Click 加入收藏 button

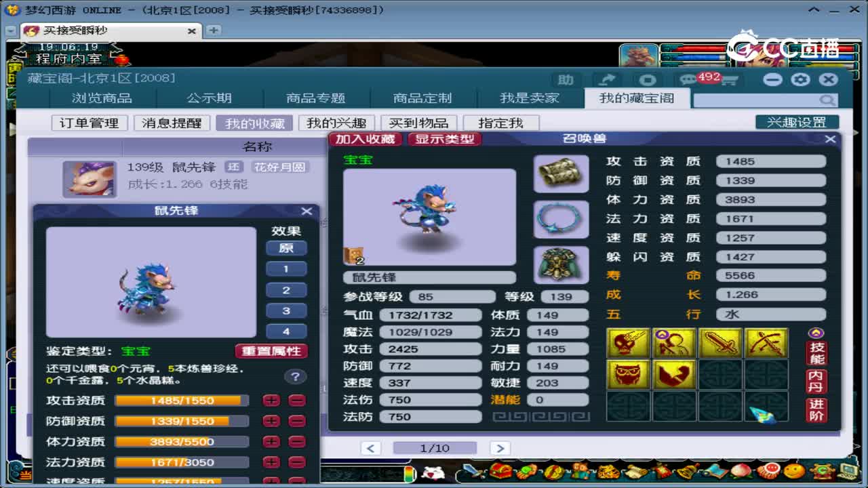[x=366, y=139]
